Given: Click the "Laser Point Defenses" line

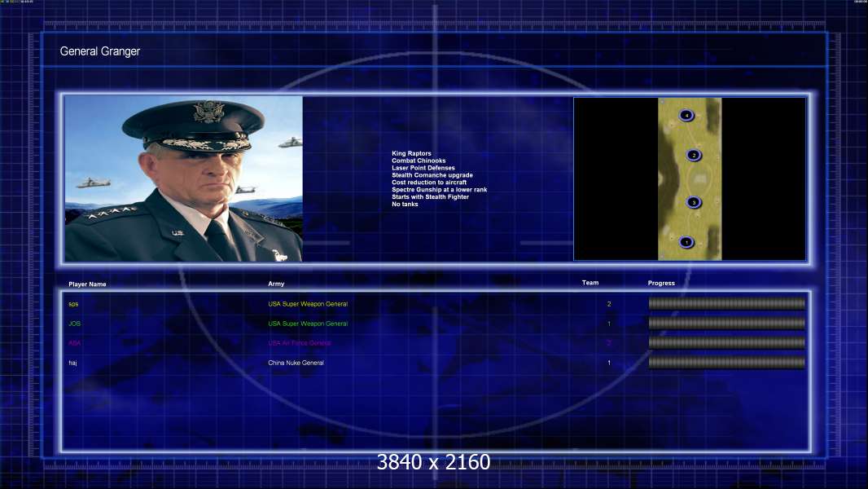Looking at the screenshot, I should pyautogui.click(x=423, y=168).
